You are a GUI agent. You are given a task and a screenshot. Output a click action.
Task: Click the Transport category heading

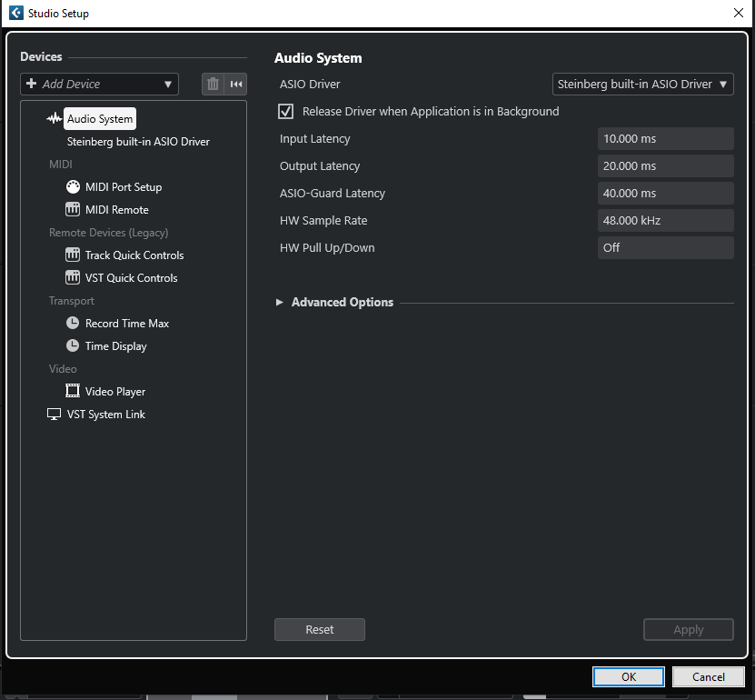(x=72, y=301)
